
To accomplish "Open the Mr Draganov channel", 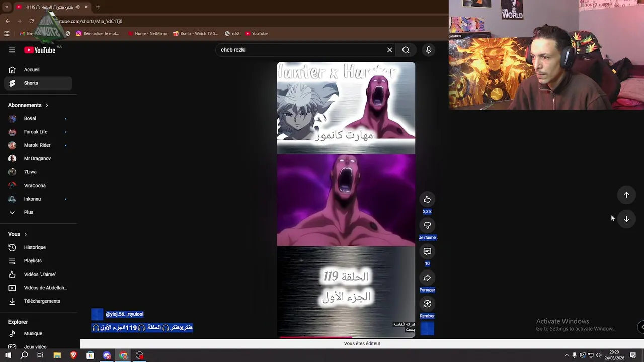I will (x=38, y=158).
